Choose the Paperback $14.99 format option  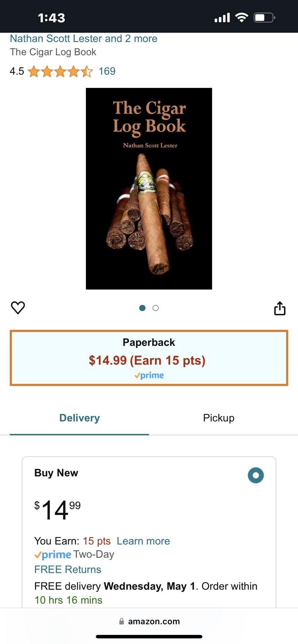coord(149,358)
